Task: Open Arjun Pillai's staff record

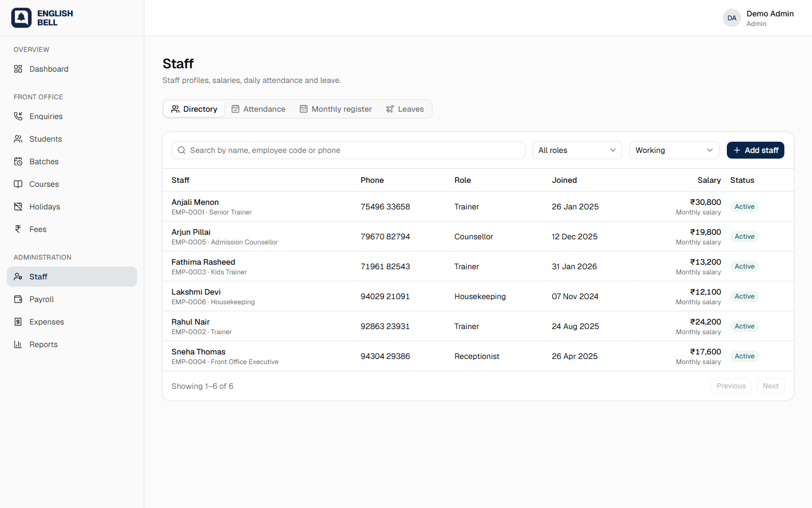Action: point(191,232)
